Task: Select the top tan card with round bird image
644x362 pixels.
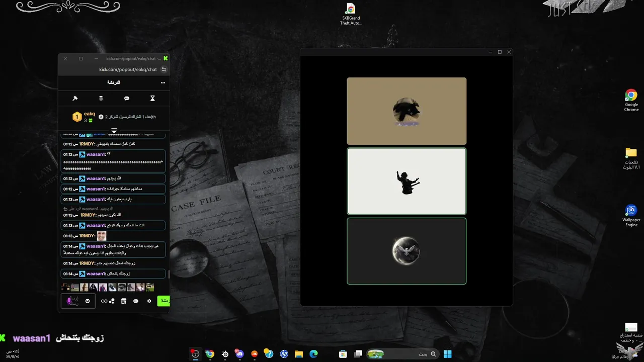Action: 407,111
